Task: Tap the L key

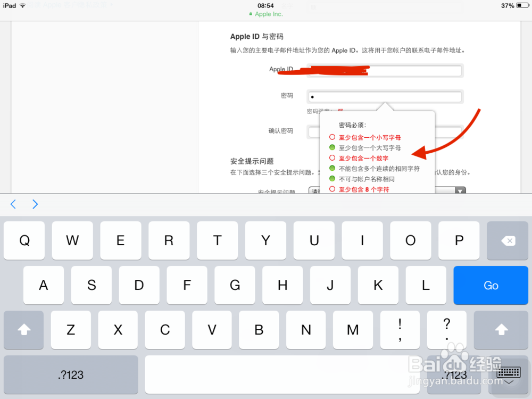Action: (x=426, y=285)
